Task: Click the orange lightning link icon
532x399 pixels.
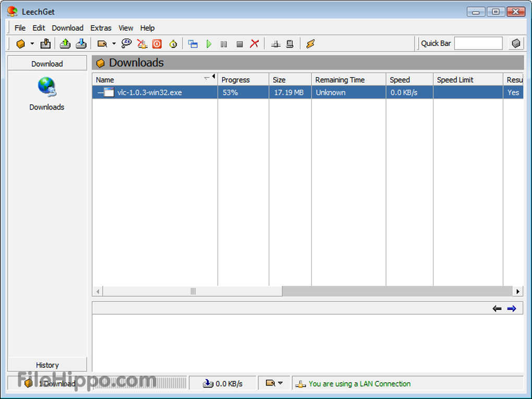Action: pos(310,44)
